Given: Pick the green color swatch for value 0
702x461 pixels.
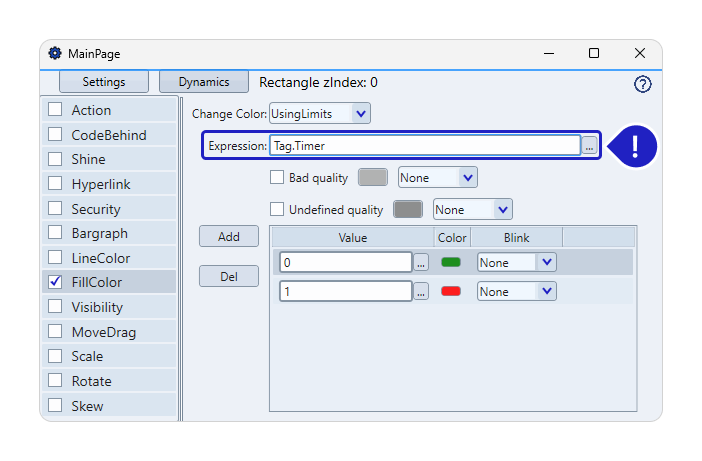Looking at the screenshot, I should tap(451, 262).
